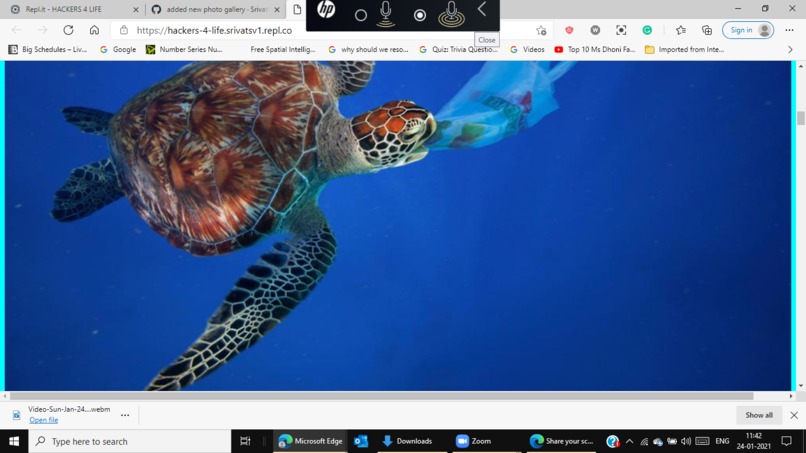This screenshot has width=806, height=453.
Task: Click the horizontal scrollbar thumb
Action: (381, 396)
